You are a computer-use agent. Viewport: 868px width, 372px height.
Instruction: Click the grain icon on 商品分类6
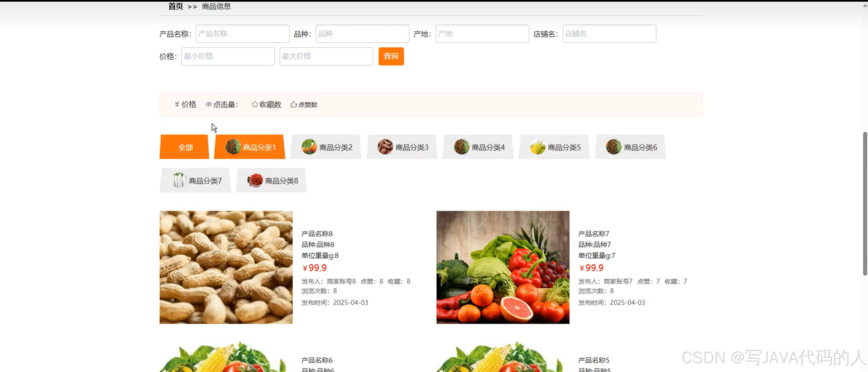[x=614, y=147]
